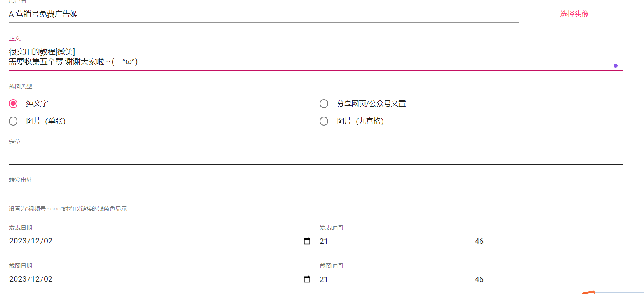Click the 截图时间 hour field showing 21
This screenshot has height=294, width=644.
[x=392, y=279]
